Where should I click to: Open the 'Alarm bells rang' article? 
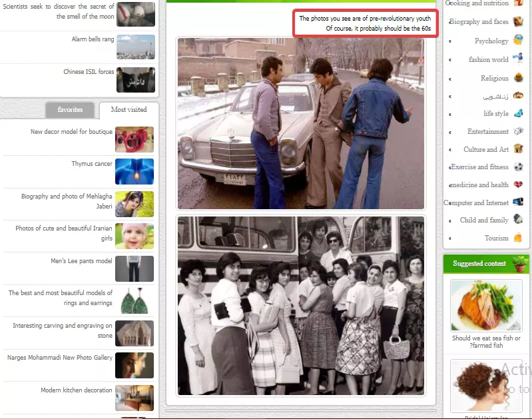point(93,39)
